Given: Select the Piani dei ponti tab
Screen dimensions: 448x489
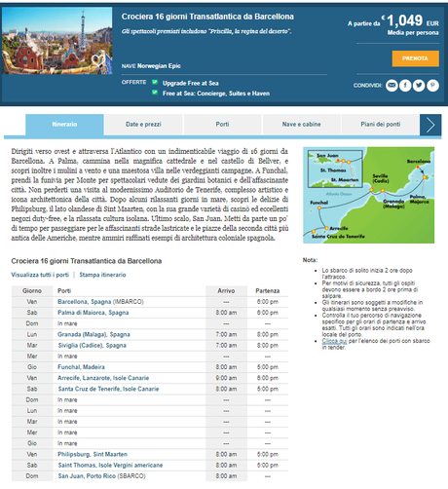Looking at the screenshot, I should point(381,125).
